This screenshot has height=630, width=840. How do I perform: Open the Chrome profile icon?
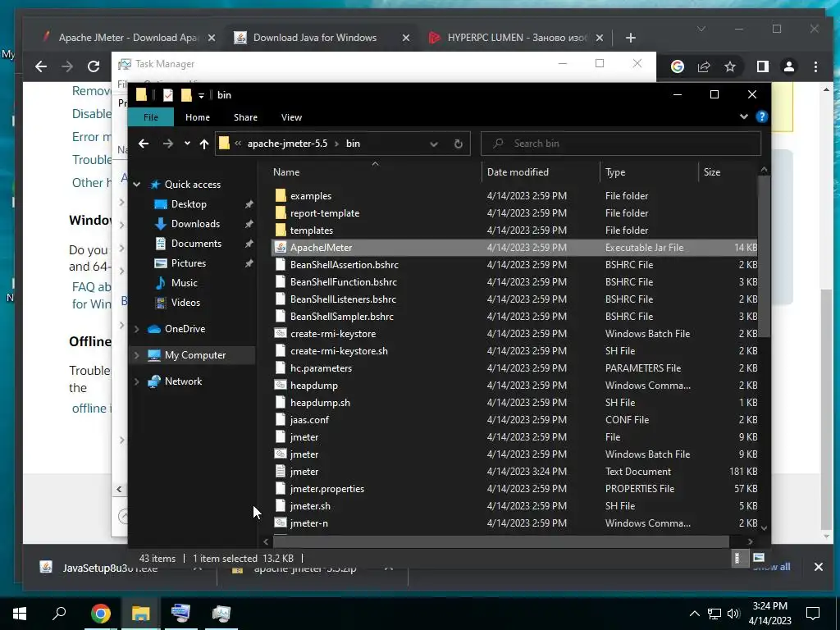pos(788,66)
